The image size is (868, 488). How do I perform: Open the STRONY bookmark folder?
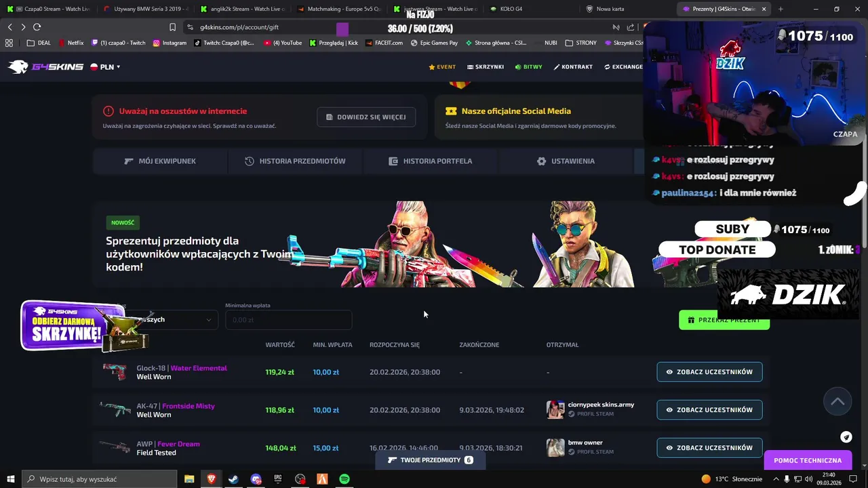(580, 43)
